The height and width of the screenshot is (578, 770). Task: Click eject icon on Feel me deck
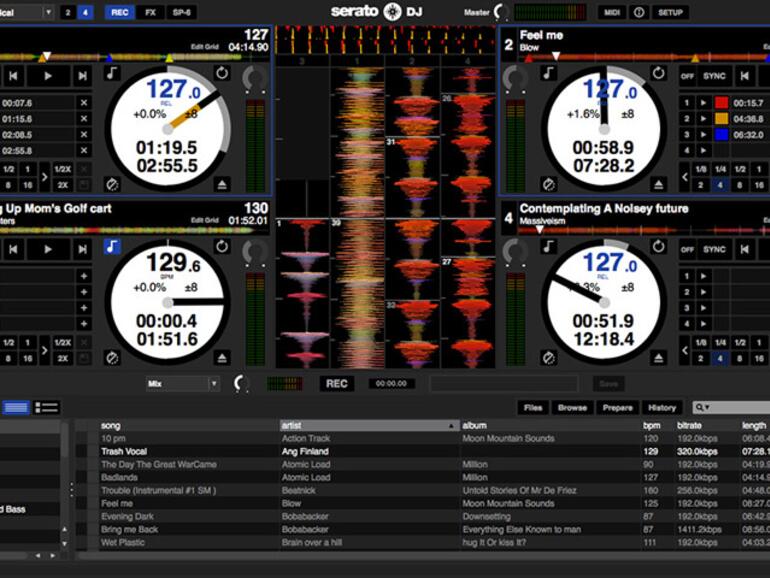pyautogui.click(x=659, y=184)
